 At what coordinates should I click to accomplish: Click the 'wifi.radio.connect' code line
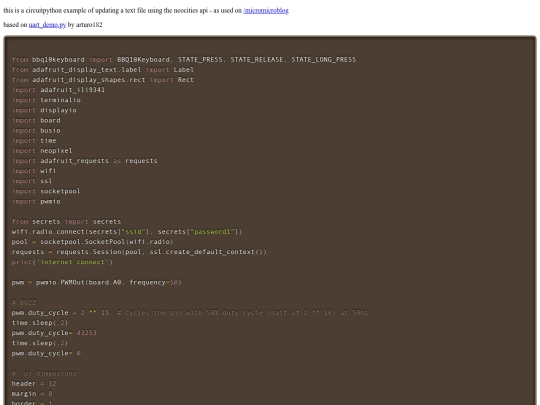[x=127, y=232]
